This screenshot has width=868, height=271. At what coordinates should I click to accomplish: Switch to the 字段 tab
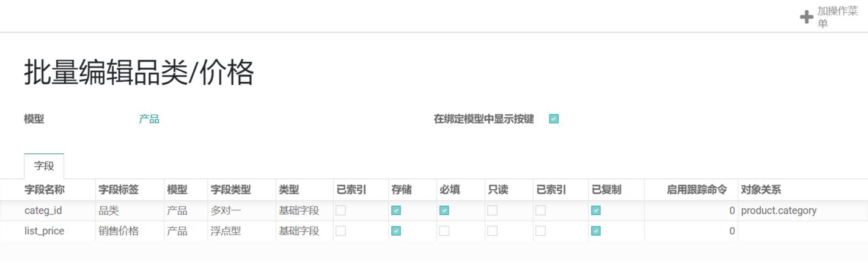(x=44, y=166)
